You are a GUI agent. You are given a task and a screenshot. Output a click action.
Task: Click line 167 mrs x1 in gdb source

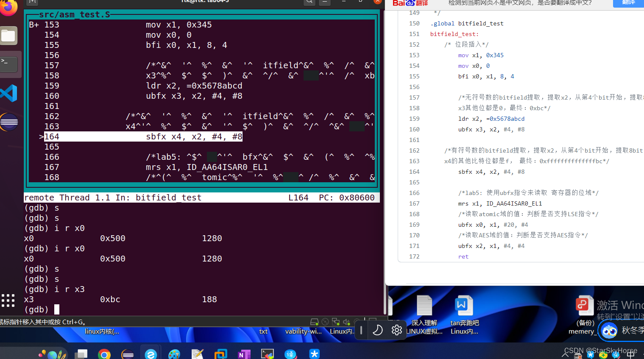pos(207,167)
